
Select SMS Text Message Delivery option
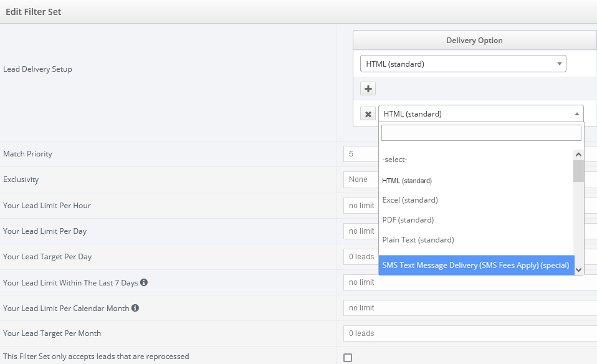(x=475, y=266)
